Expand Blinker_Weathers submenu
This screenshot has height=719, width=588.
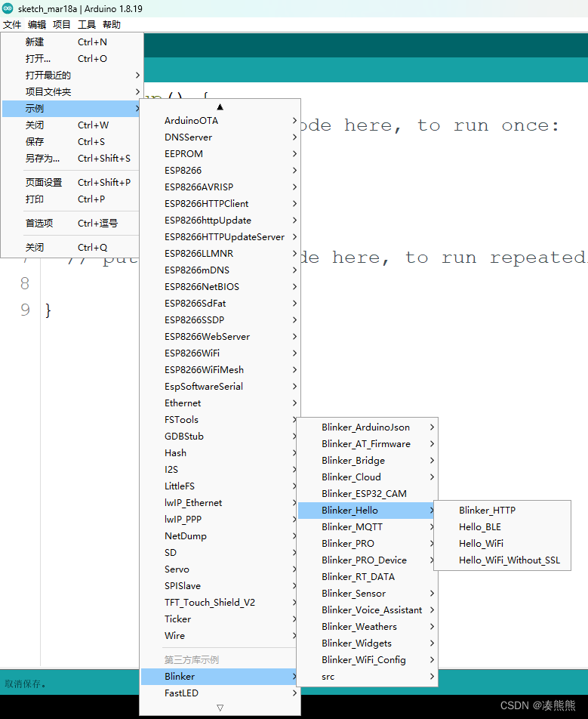(x=367, y=627)
